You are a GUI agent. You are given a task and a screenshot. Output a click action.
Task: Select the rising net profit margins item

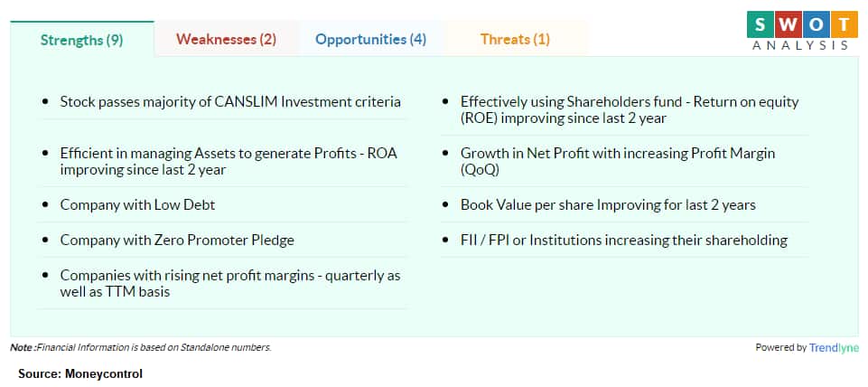tap(222, 283)
